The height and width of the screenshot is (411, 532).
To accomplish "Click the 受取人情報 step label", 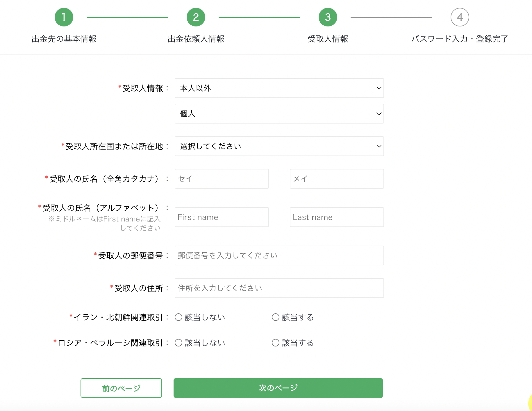I will (328, 39).
